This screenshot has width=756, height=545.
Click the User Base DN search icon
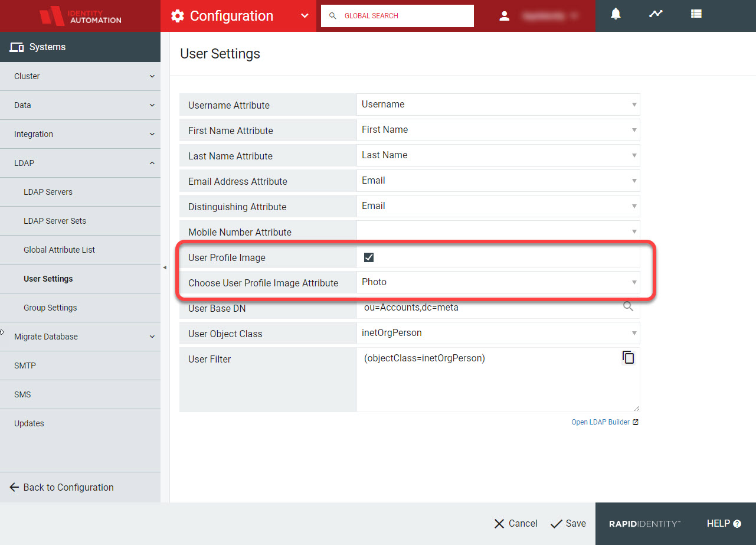629,306
